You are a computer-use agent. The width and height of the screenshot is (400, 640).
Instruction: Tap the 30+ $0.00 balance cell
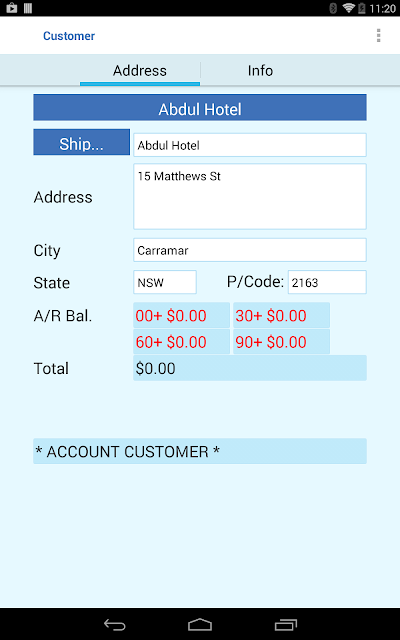281,315
